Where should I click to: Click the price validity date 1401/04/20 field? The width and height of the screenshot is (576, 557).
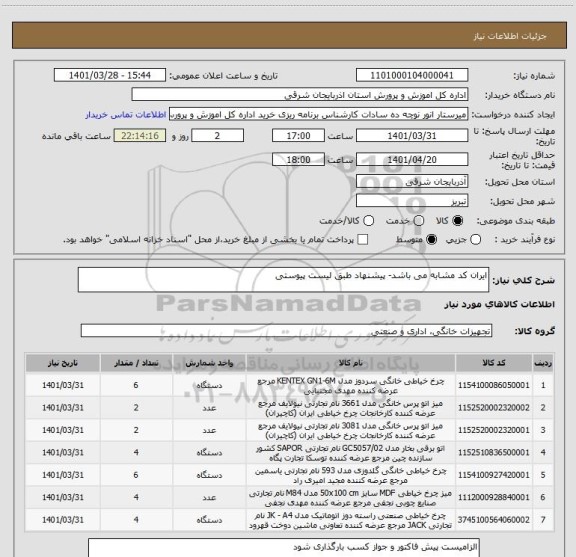pyautogui.click(x=412, y=160)
